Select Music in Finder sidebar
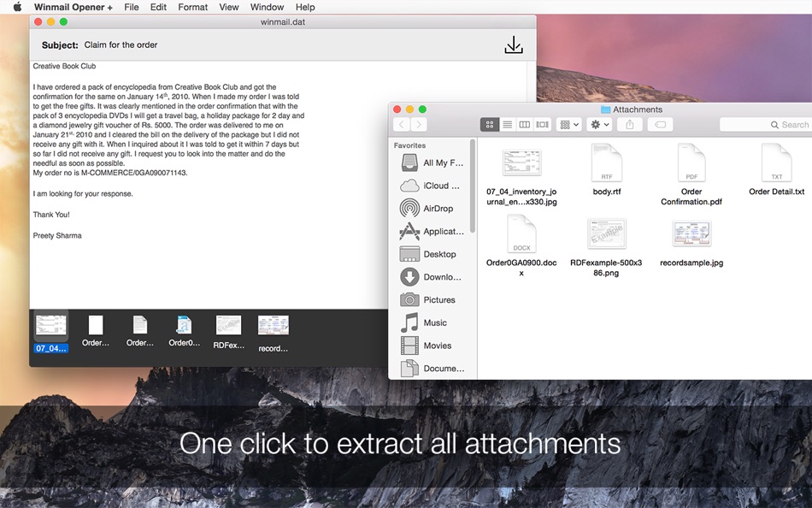 pos(432,322)
